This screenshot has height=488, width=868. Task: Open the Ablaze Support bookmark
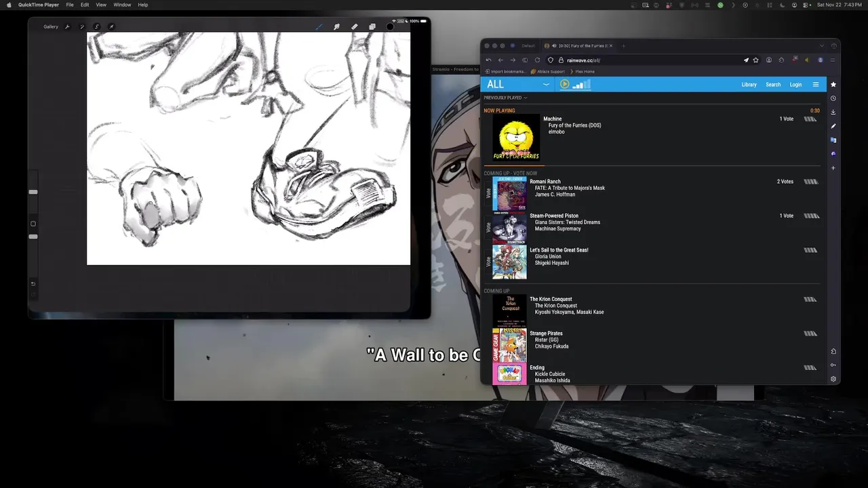point(549,71)
